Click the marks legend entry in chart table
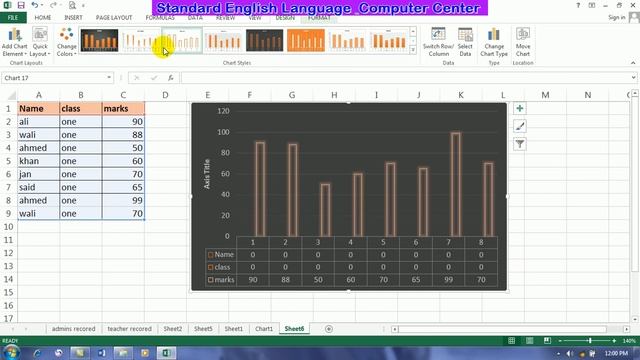The height and width of the screenshot is (360, 640). [221, 280]
